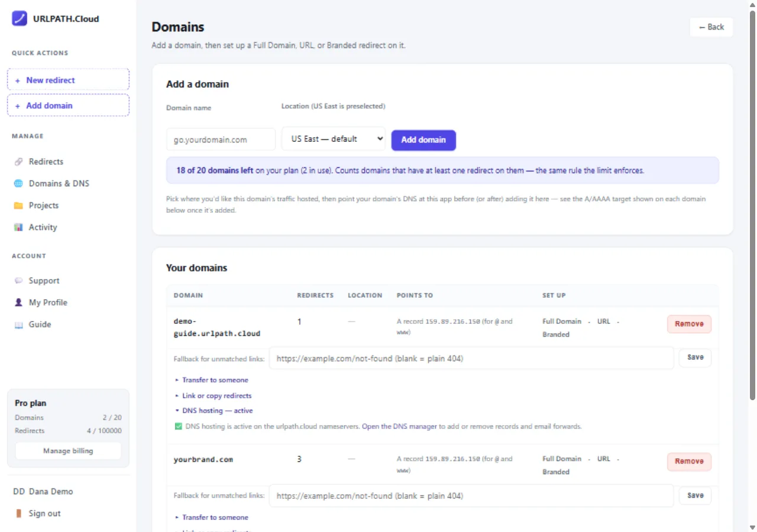Click the Domains & DNS globe icon
The image size is (757, 532).
(18, 183)
